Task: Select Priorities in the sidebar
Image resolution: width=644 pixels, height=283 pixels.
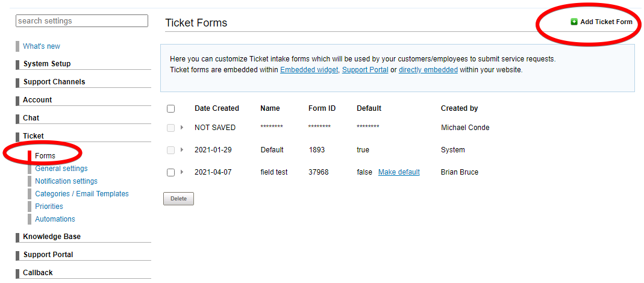Action: (49, 207)
